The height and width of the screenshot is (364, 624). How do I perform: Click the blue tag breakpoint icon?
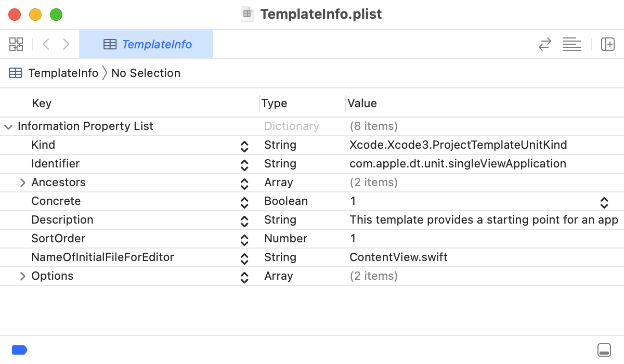click(x=19, y=350)
